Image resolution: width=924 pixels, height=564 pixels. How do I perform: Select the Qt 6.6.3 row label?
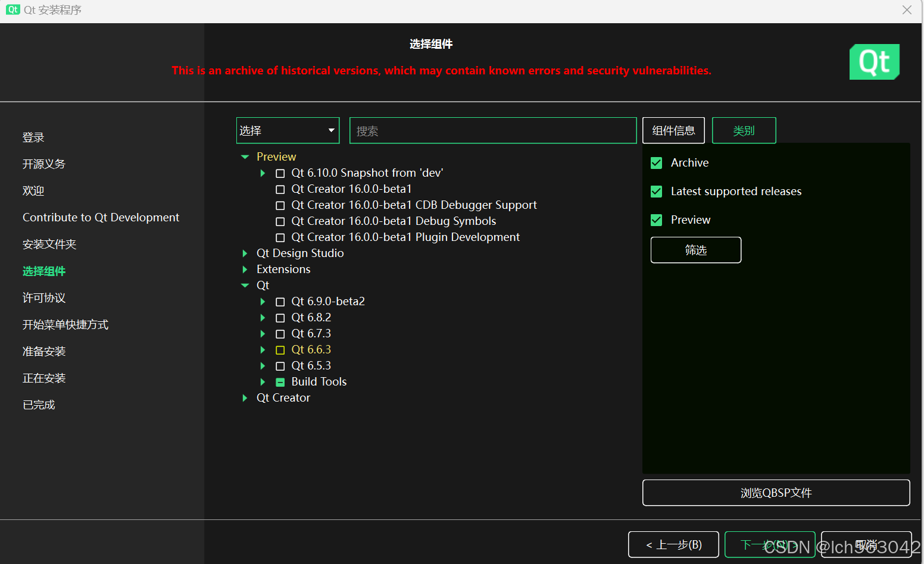pos(311,350)
